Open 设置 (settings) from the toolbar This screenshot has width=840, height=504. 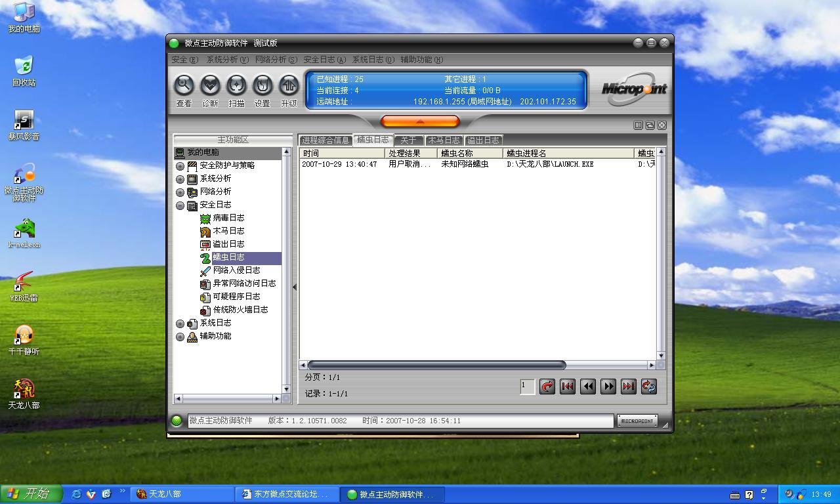[x=262, y=85]
